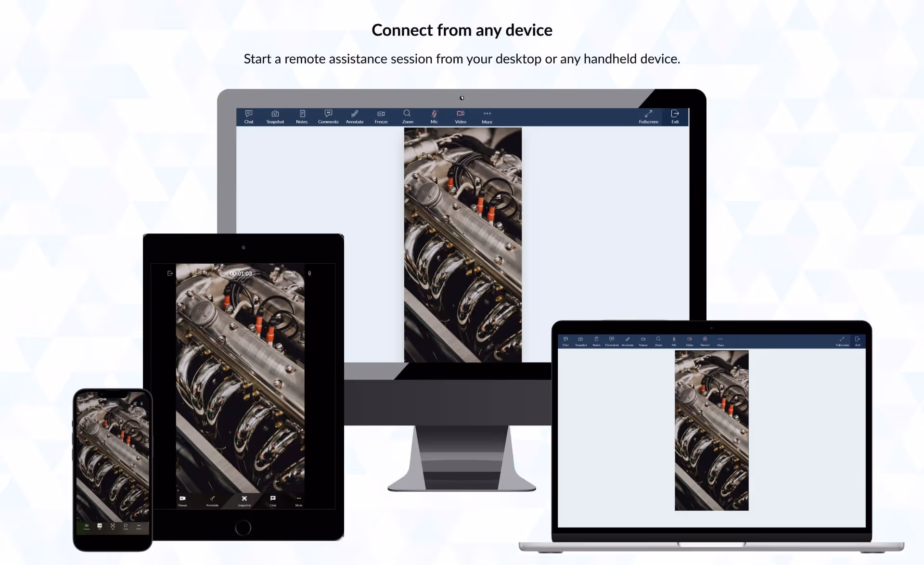The width and height of the screenshot is (924, 565).
Task: Open Notes on the laptop toolbar
Action: (596, 342)
